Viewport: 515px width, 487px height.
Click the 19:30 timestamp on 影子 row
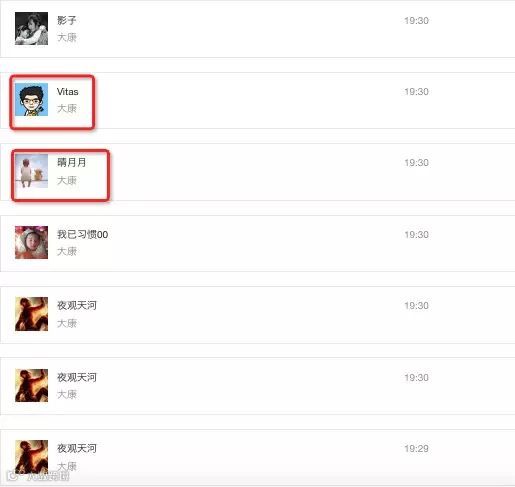click(416, 21)
